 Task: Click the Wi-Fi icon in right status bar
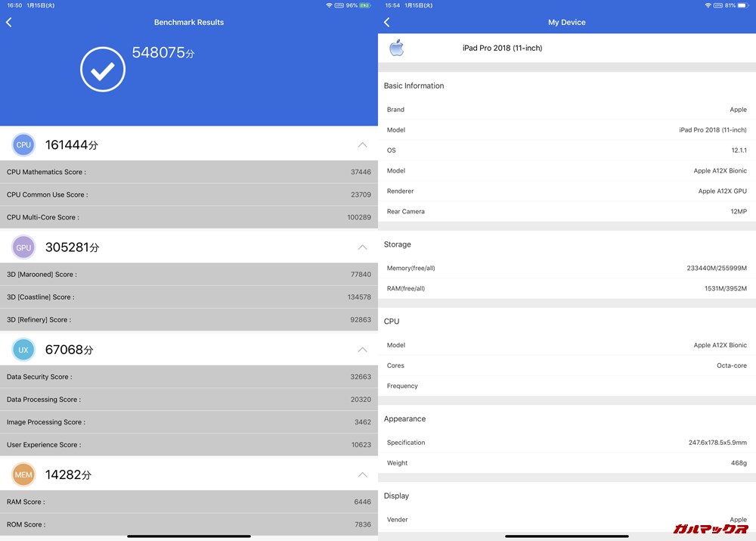pyautogui.click(x=708, y=5)
